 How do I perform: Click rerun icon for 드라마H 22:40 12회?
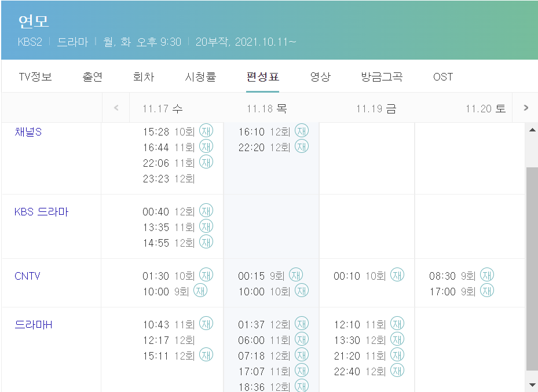click(397, 371)
